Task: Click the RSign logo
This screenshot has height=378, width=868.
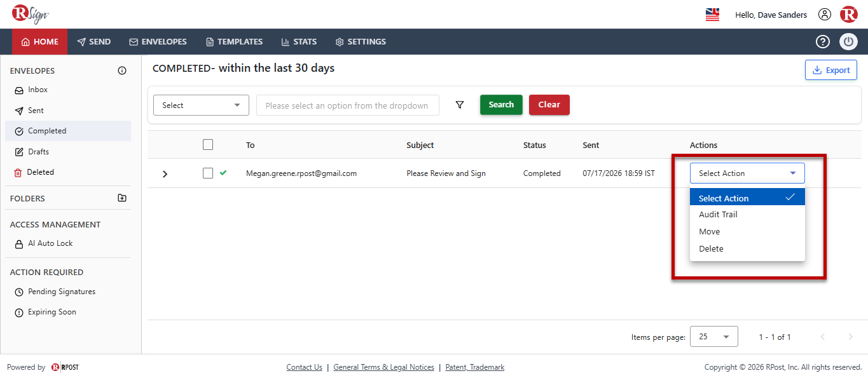Action: pyautogui.click(x=30, y=14)
